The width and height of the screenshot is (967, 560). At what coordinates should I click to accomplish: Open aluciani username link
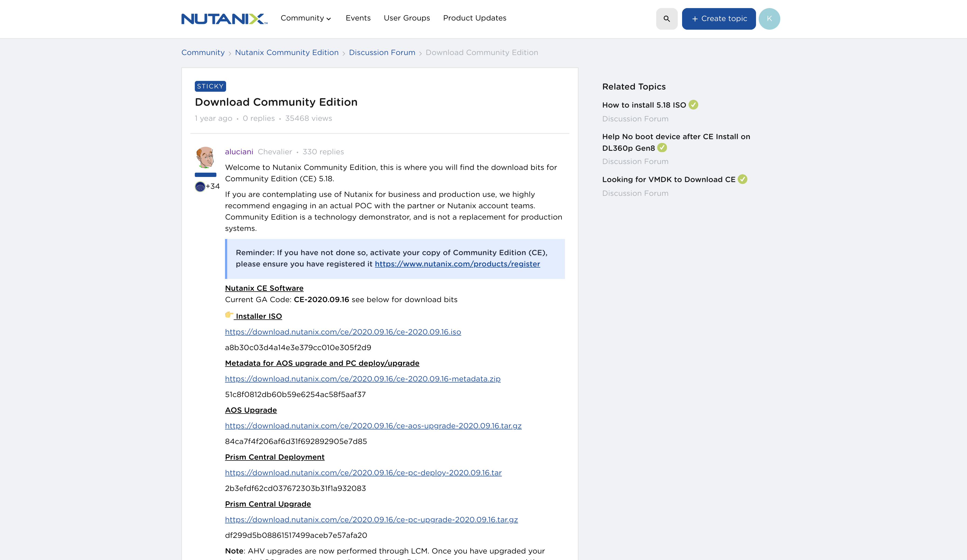[x=239, y=152]
